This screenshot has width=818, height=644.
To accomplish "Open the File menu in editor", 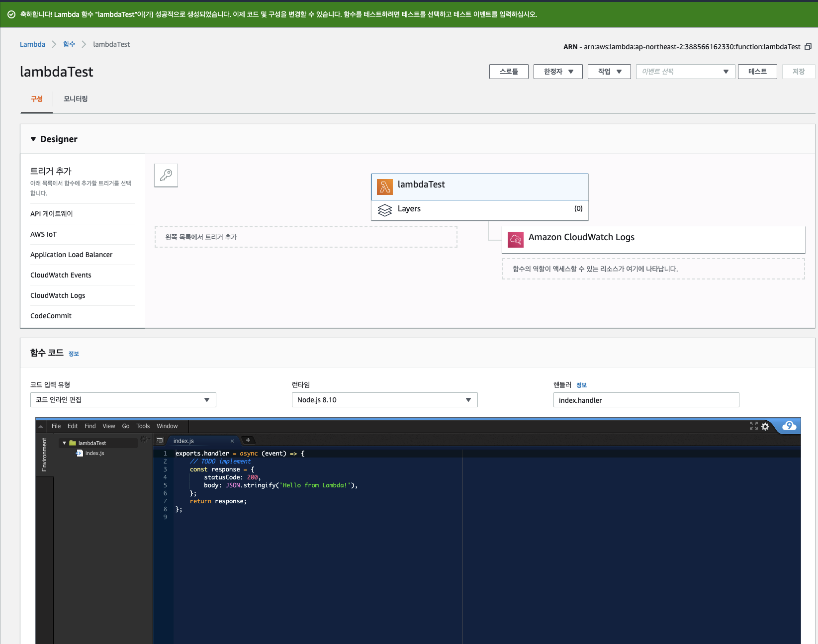I will (x=56, y=426).
